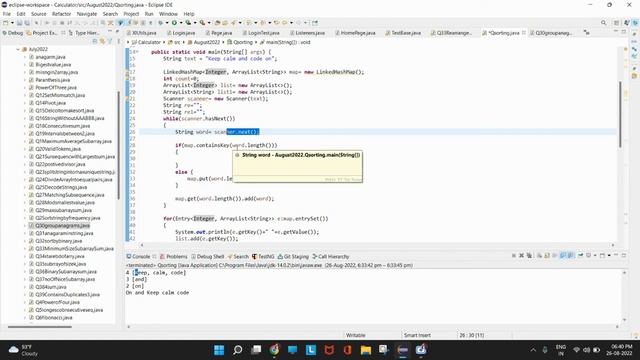
Task: Click the Writable status bar field
Action: click(356, 335)
